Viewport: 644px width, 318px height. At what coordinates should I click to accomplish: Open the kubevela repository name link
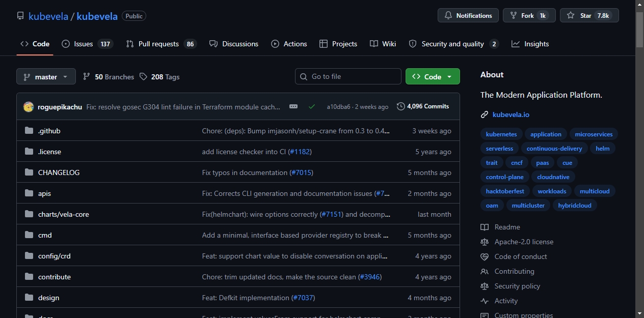point(97,16)
